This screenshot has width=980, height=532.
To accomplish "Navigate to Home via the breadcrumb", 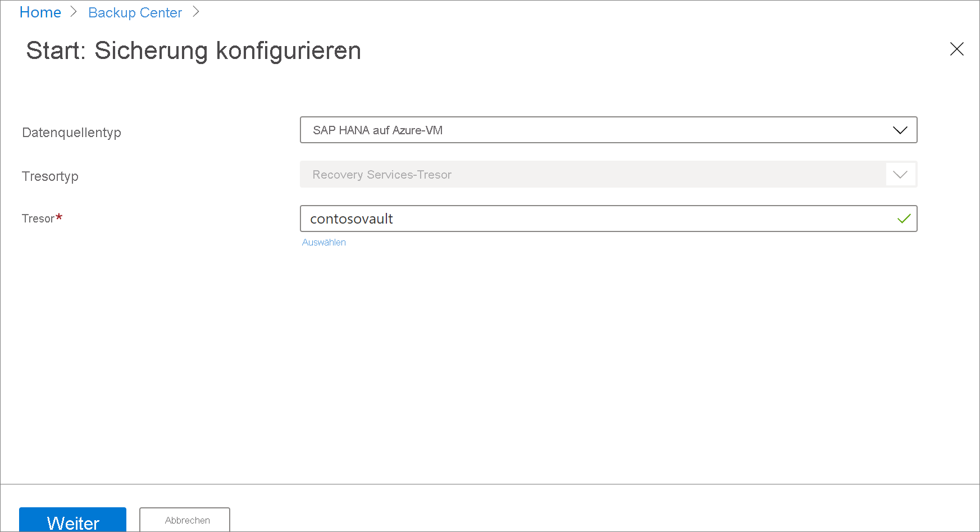I will pyautogui.click(x=40, y=12).
